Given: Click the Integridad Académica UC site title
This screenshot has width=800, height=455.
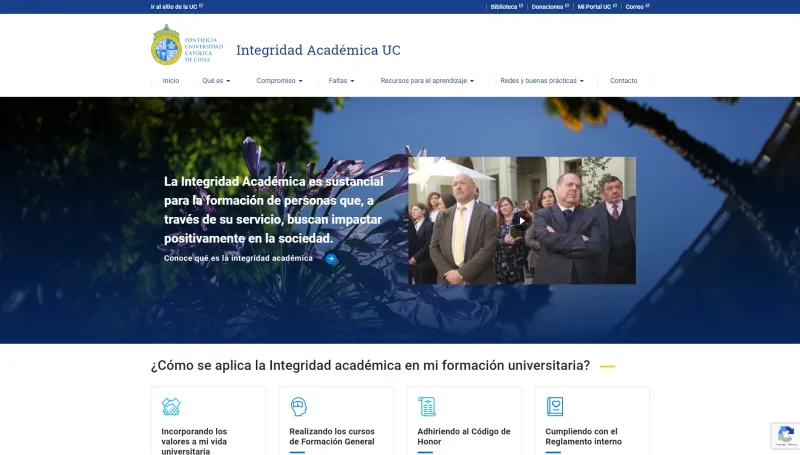Looking at the screenshot, I should (318, 50).
